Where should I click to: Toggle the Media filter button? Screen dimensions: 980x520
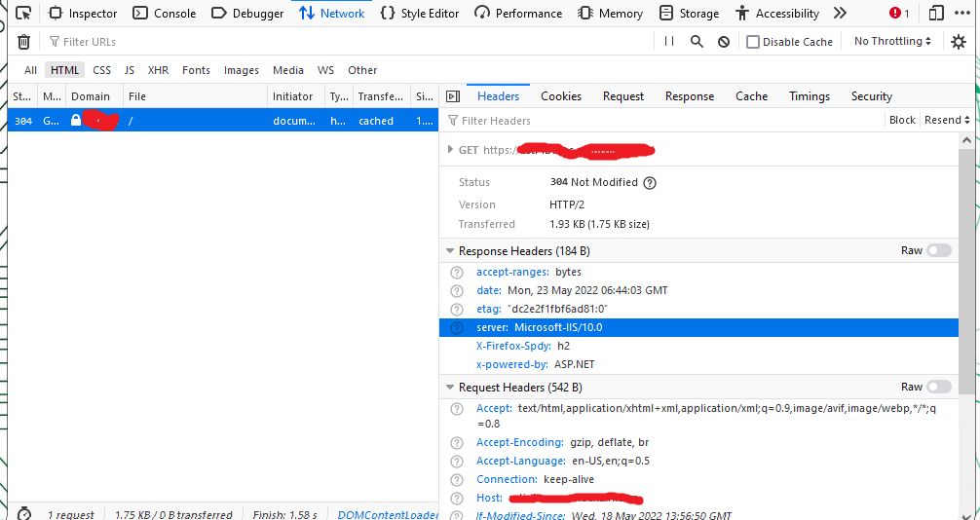coord(288,70)
